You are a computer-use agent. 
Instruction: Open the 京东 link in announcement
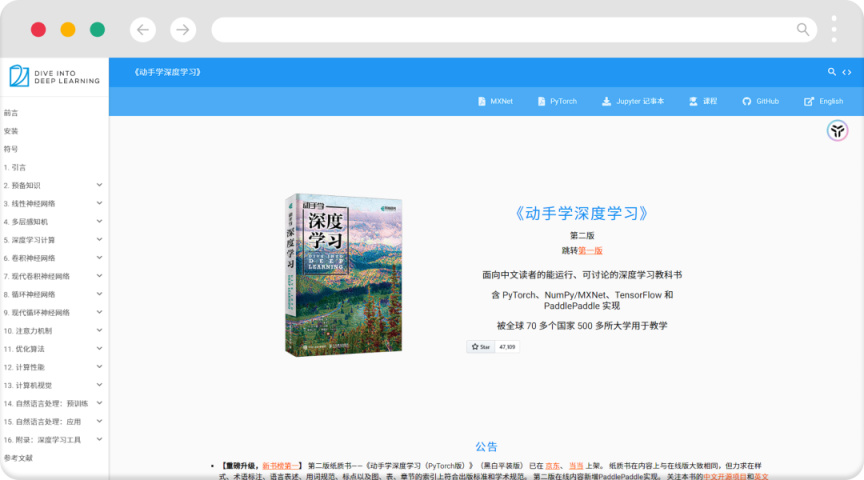click(x=552, y=466)
